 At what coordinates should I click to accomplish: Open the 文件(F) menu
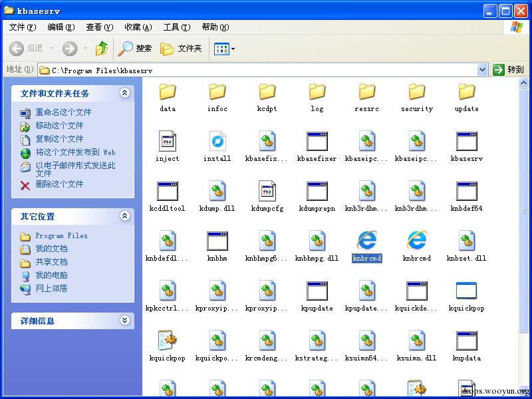(x=23, y=27)
